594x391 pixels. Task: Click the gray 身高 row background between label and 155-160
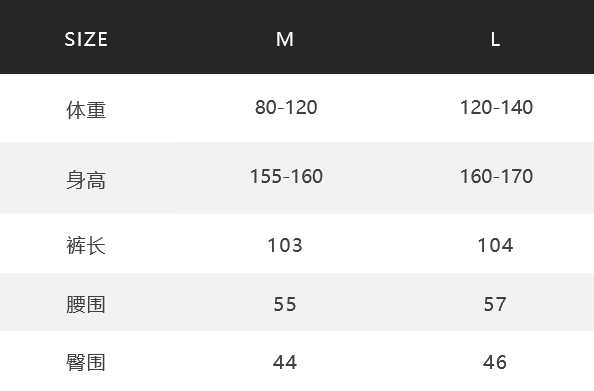tap(178, 178)
